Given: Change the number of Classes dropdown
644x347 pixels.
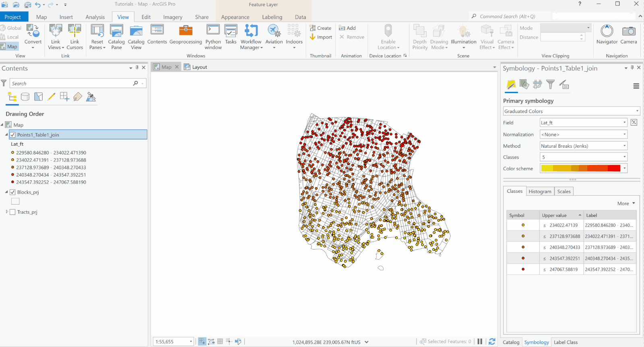Looking at the screenshot, I should 584,157.
